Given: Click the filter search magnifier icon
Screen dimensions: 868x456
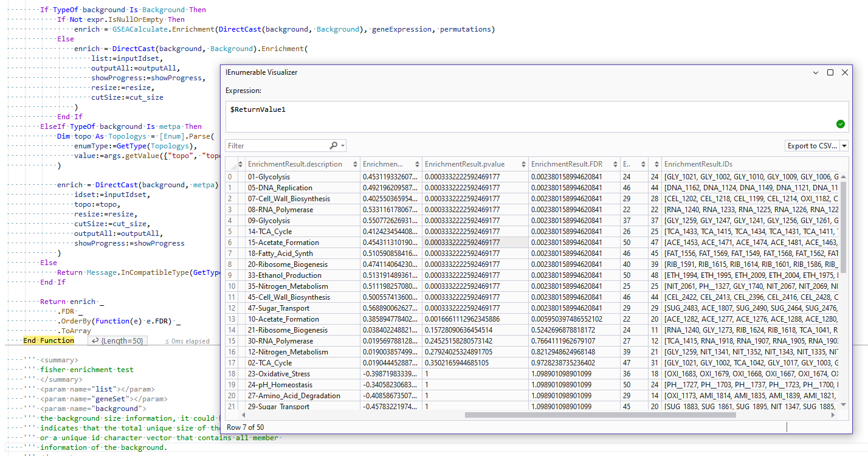Looking at the screenshot, I should [334, 146].
